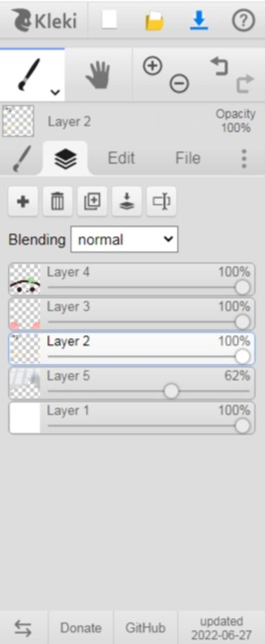Screen dimensions: 265x644
Task: Delete layer using trash icon
Action: 57,201
